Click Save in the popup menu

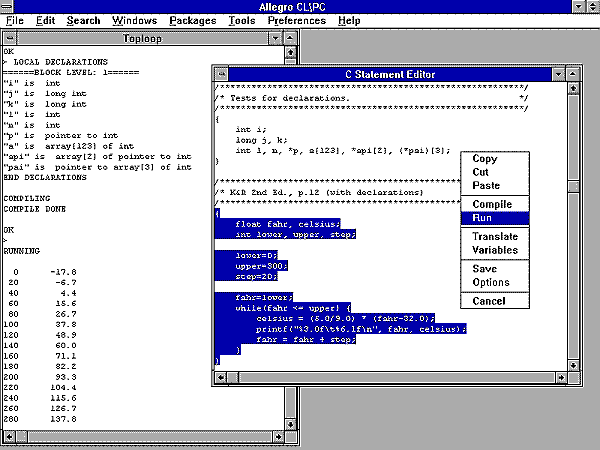click(485, 268)
